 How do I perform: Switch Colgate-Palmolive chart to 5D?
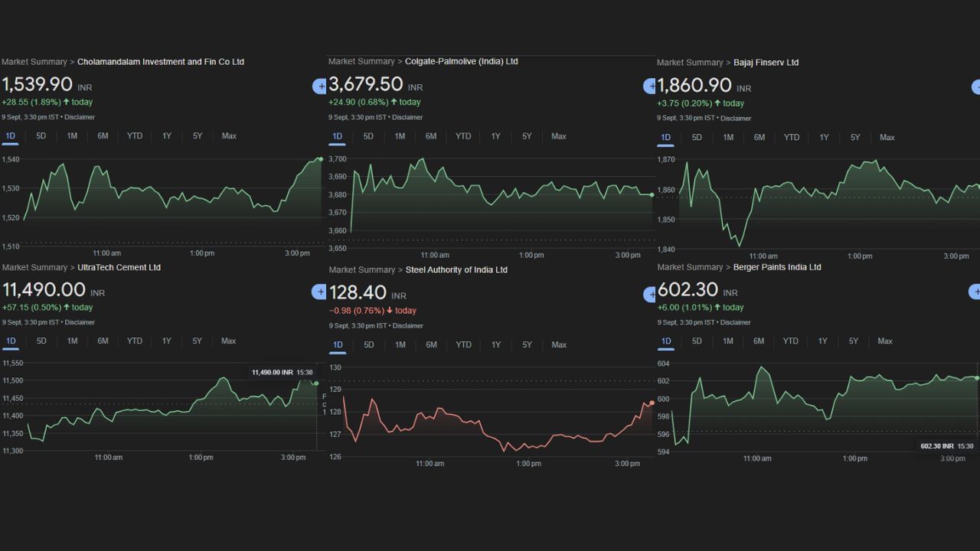click(x=368, y=136)
